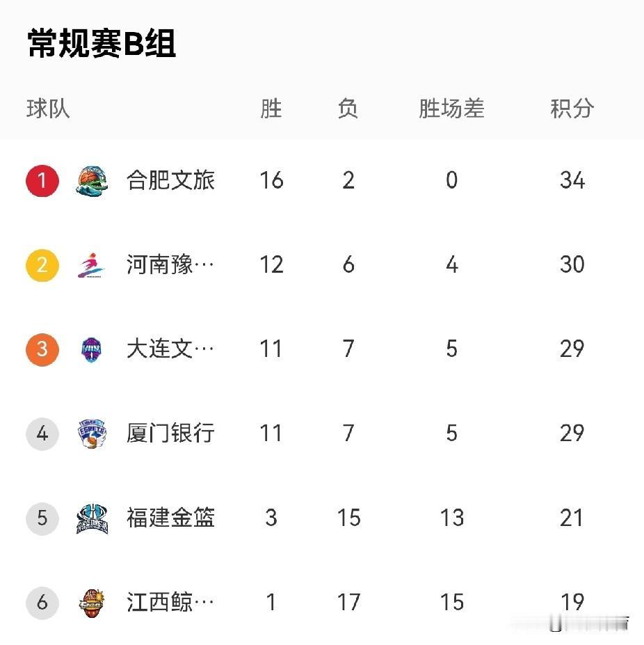The width and height of the screenshot is (644, 645).
Task: Open the 合肥文旅 team name link
Action: point(171,181)
